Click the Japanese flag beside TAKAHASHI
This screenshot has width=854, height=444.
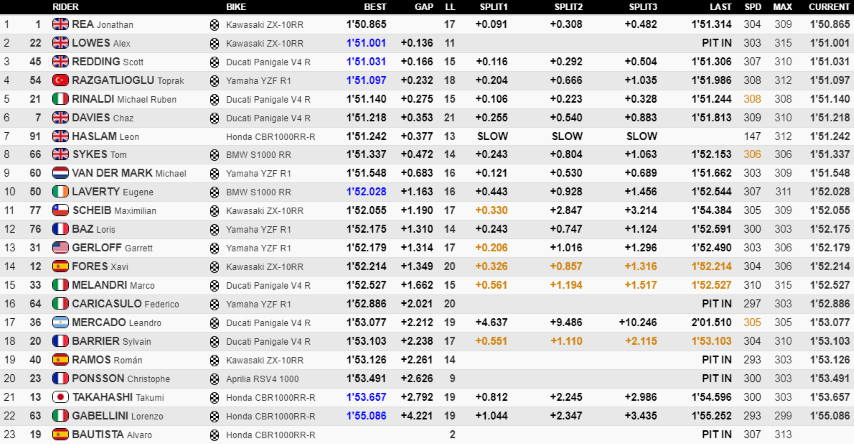(x=60, y=397)
